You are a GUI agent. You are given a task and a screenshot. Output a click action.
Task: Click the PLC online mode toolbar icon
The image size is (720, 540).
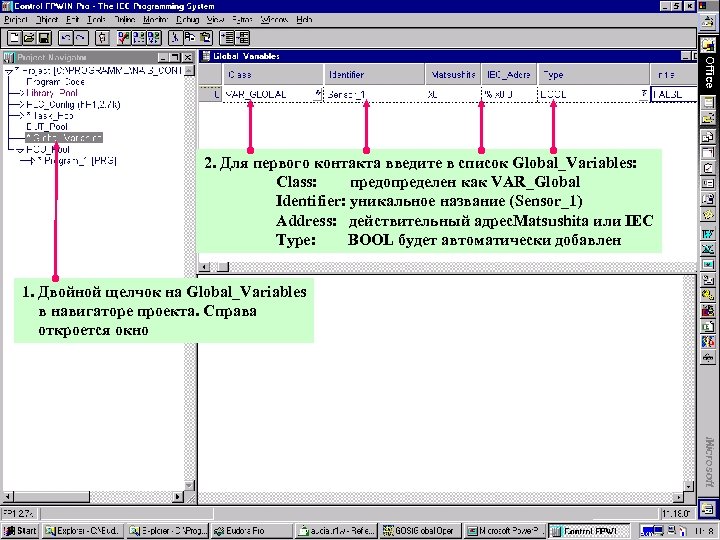pos(102,38)
